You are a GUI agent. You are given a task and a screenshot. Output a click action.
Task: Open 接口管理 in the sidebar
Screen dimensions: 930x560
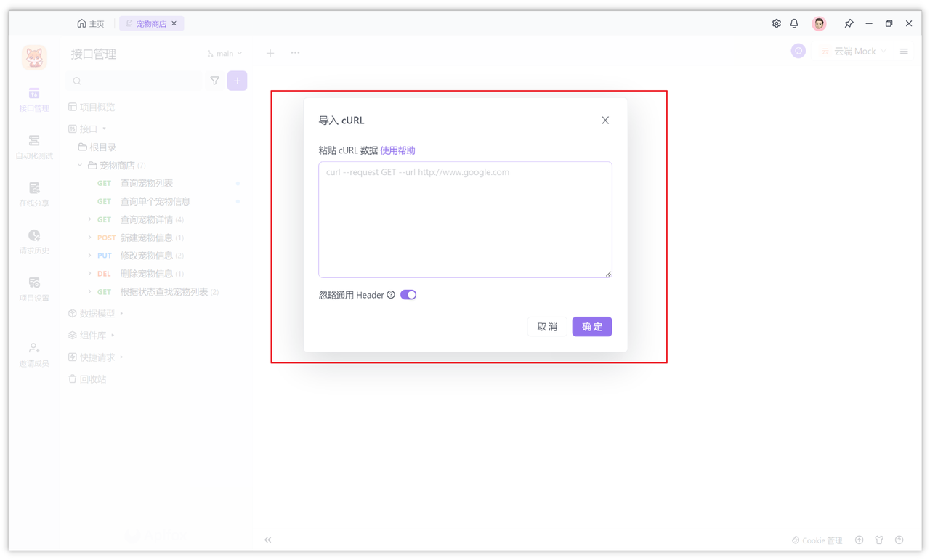pyautogui.click(x=34, y=100)
